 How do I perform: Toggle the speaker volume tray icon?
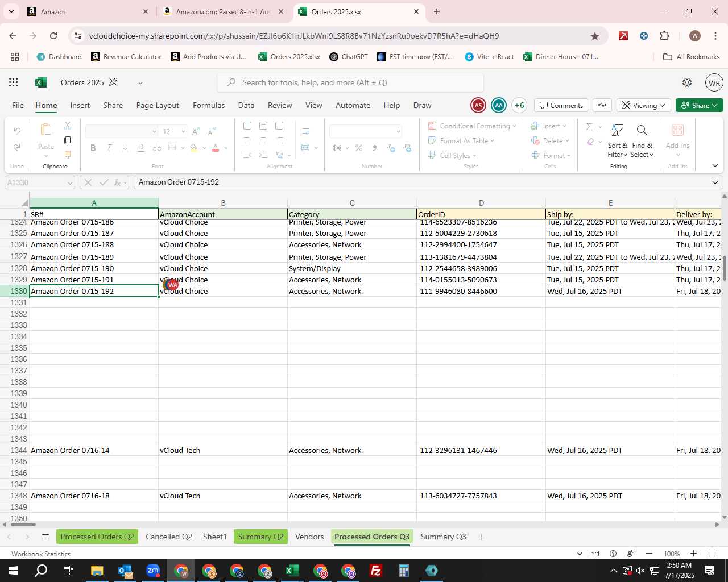point(640,571)
